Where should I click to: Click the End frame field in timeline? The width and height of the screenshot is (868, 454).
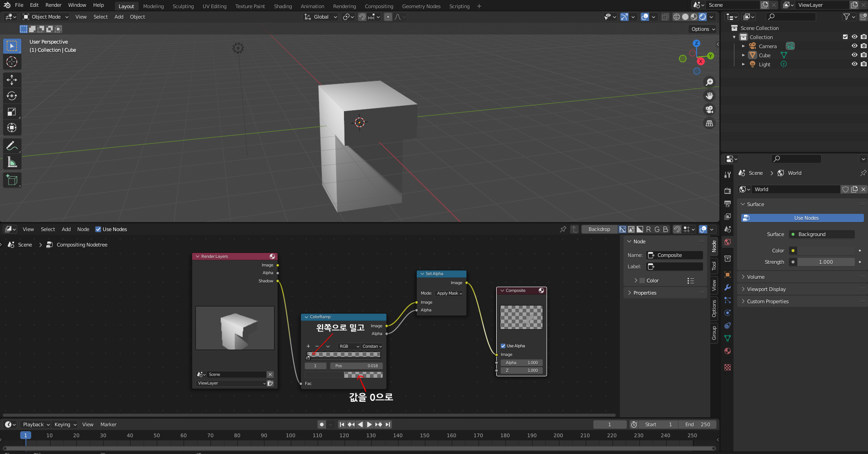(x=698, y=424)
